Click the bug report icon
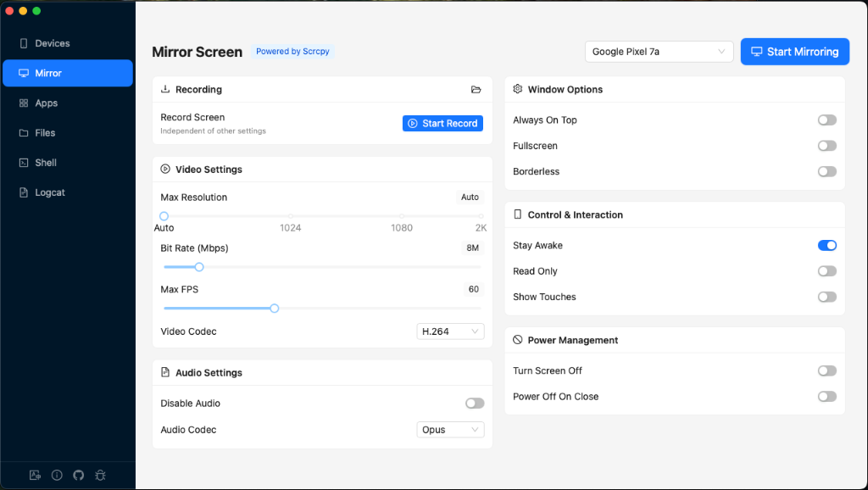This screenshot has height=490, width=868. pos(101,476)
